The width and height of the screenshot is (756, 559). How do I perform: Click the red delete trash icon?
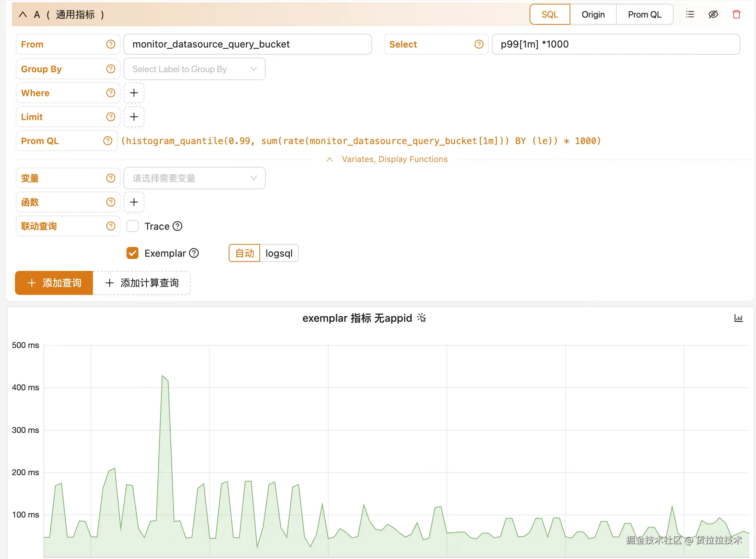point(736,15)
